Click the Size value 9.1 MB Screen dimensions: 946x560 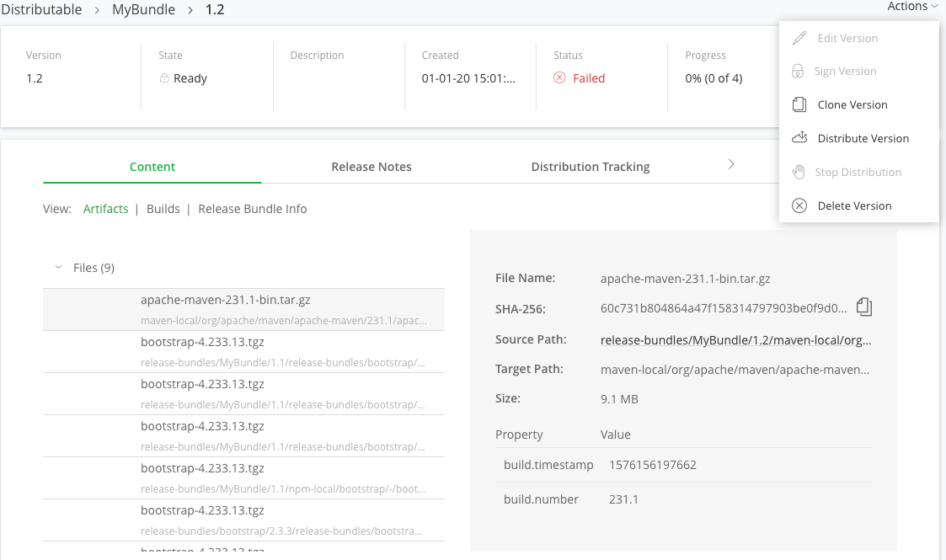tap(619, 399)
